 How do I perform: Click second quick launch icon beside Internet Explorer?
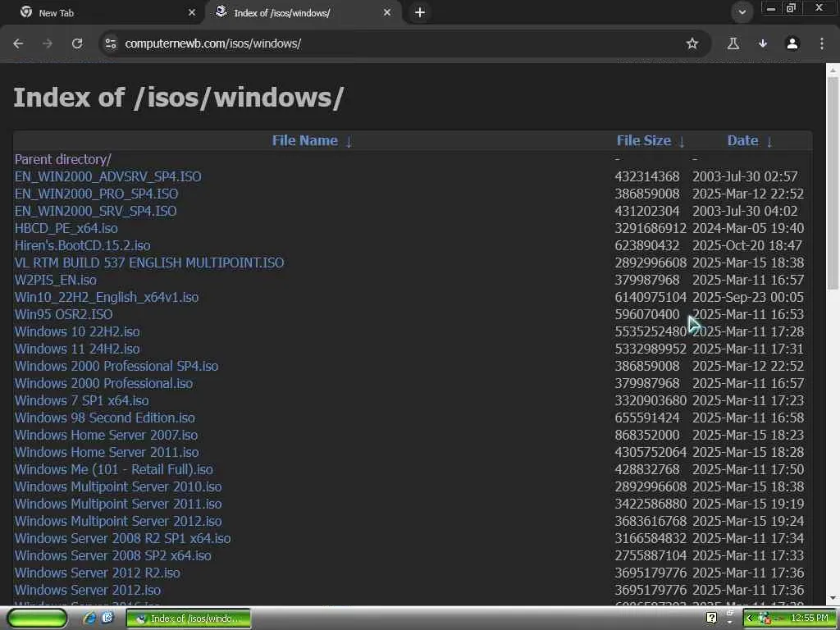point(107,619)
